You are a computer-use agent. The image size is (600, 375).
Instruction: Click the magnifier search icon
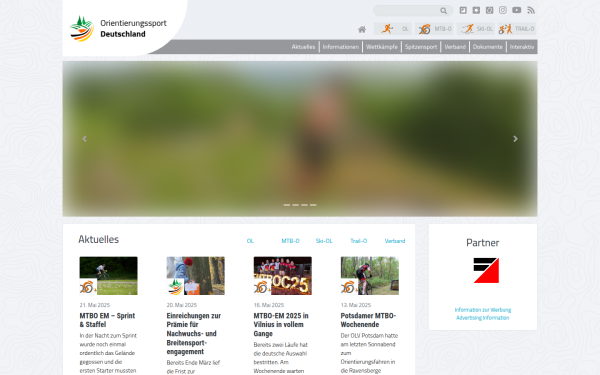(x=443, y=11)
